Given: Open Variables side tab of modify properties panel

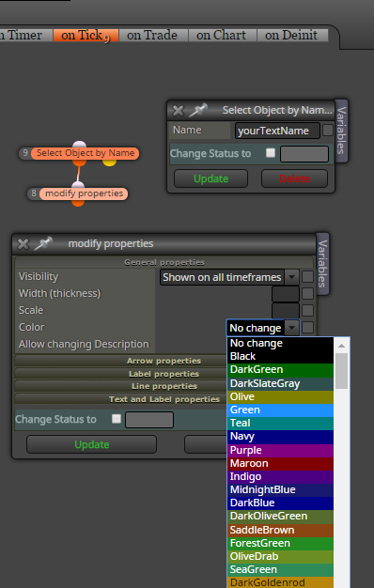Looking at the screenshot, I should [322, 264].
